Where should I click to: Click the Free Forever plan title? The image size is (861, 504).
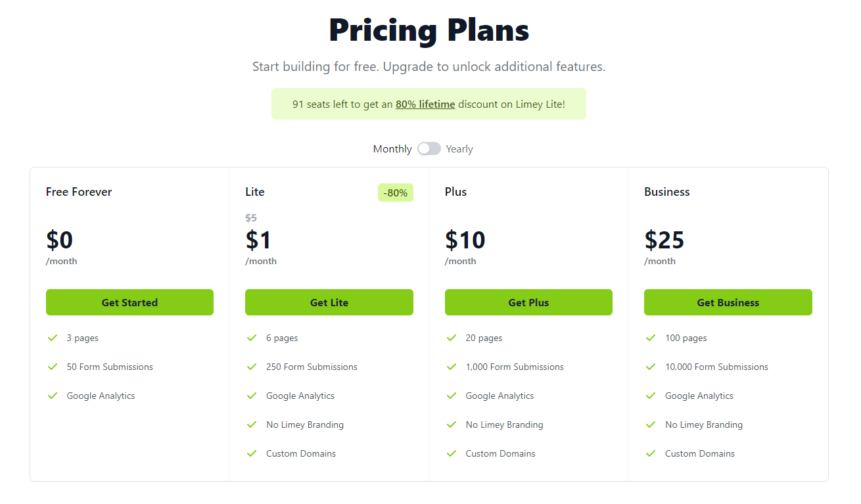79,192
